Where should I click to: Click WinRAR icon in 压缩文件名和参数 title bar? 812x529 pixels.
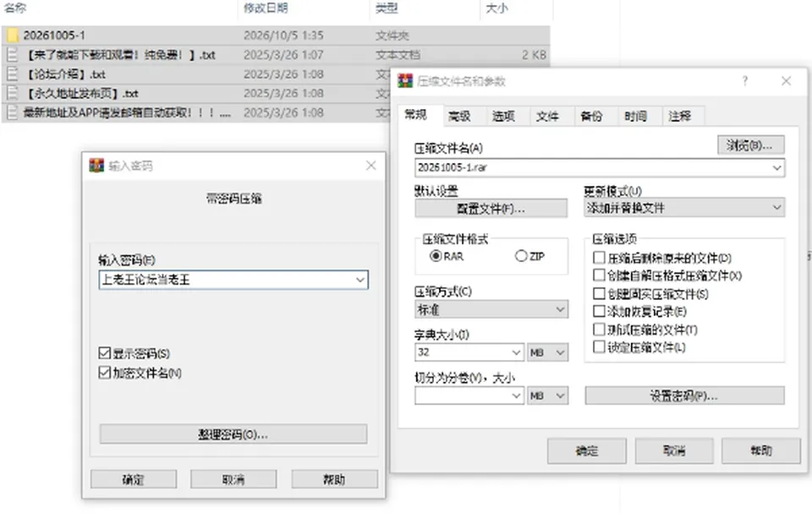[405, 81]
